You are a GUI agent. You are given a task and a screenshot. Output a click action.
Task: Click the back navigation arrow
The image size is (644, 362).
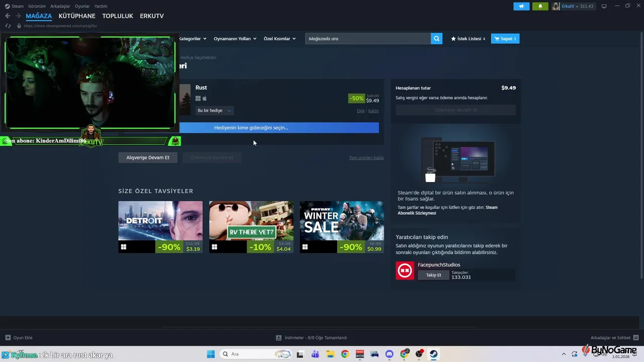tap(8, 16)
